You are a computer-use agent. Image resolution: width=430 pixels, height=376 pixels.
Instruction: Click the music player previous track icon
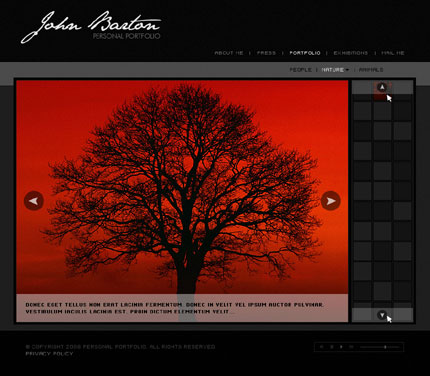pyautogui.click(x=321, y=347)
